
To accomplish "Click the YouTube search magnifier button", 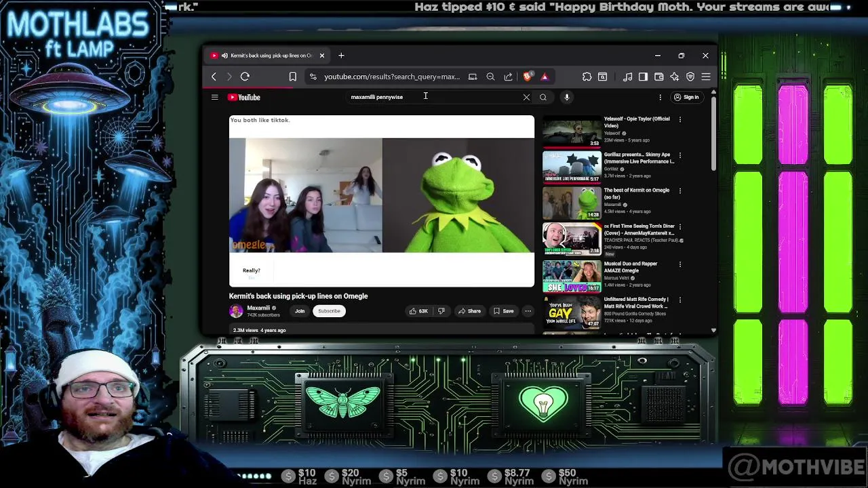I will click(x=542, y=97).
